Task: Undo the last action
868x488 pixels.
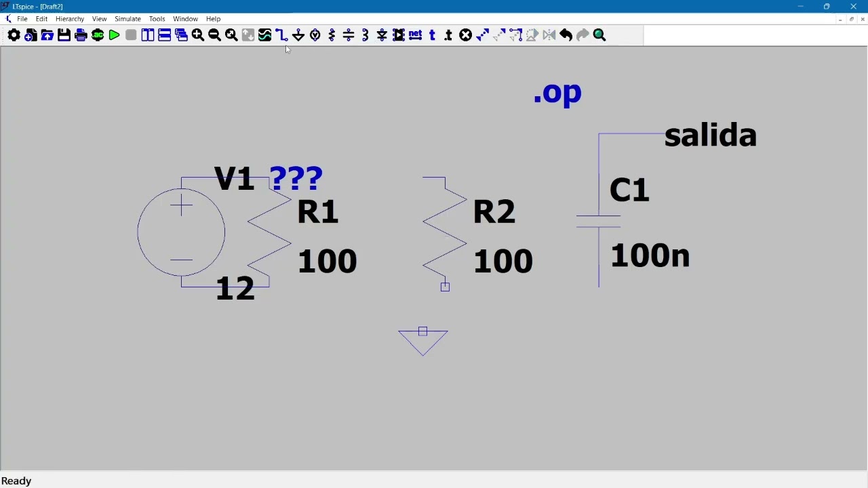Action: pos(566,35)
